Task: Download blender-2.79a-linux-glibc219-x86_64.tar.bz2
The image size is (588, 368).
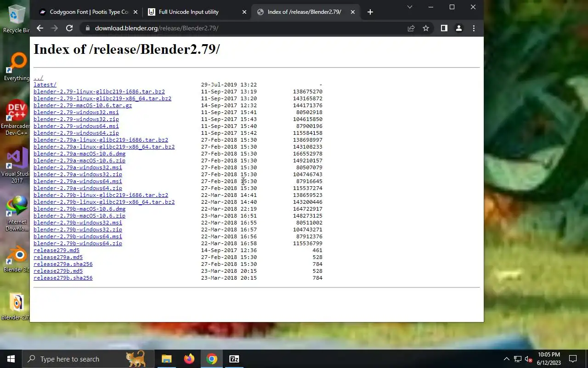Action: [x=104, y=147]
